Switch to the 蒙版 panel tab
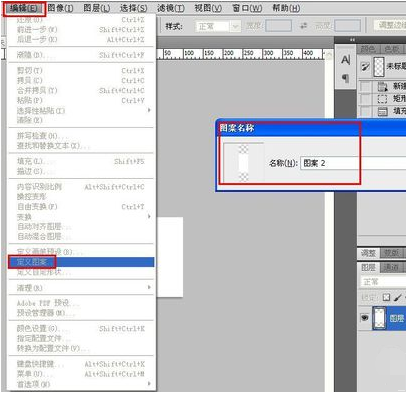This screenshot has width=406, height=394. point(391,253)
